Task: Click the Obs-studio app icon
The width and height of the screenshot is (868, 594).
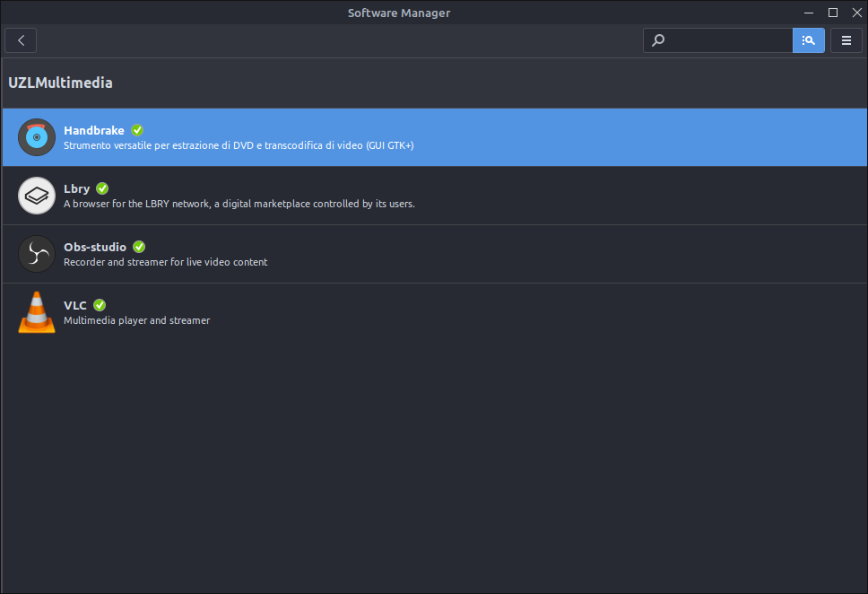Action: click(37, 254)
